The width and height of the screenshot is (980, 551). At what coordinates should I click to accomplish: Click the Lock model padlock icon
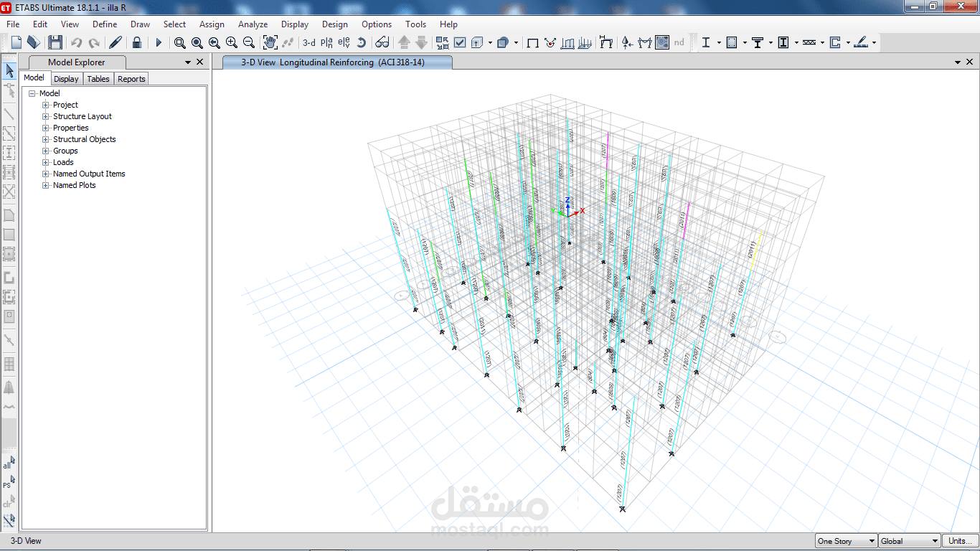click(136, 43)
